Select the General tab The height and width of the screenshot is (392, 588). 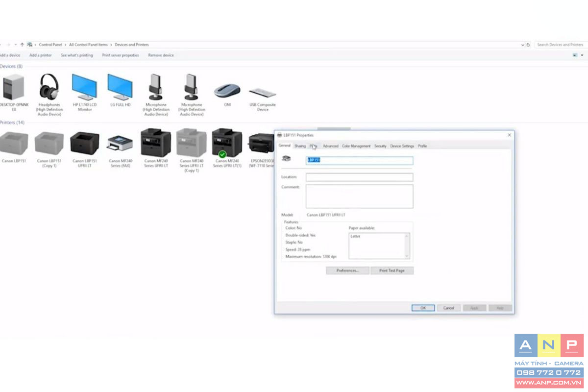point(285,146)
